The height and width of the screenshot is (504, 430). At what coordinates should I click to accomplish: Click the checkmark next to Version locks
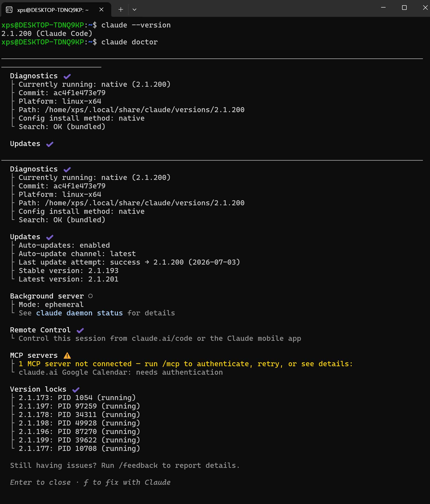(76, 390)
